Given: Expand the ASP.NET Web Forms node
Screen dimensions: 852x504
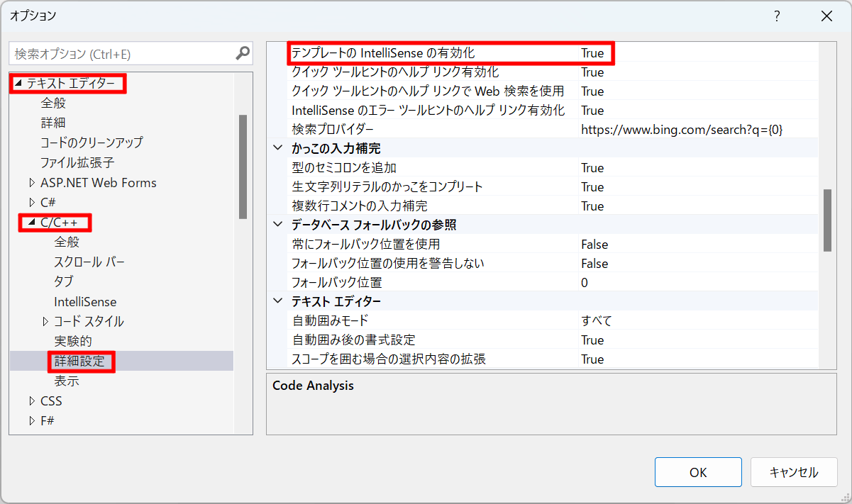Looking at the screenshot, I should (x=32, y=183).
